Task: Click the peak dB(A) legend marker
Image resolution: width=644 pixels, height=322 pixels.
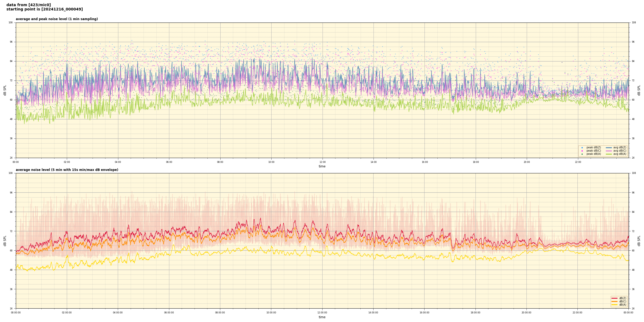Action: pyautogui.click(x=582, y=154)
